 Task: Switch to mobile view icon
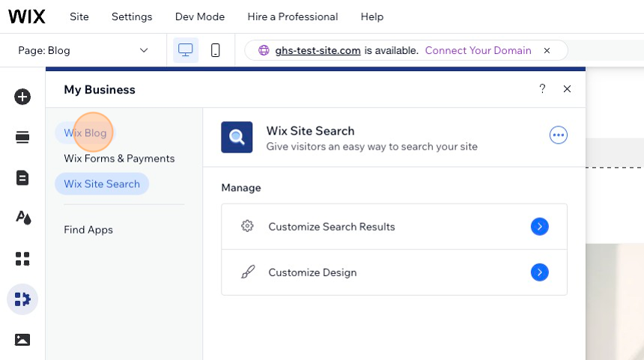tap(216, 50)
